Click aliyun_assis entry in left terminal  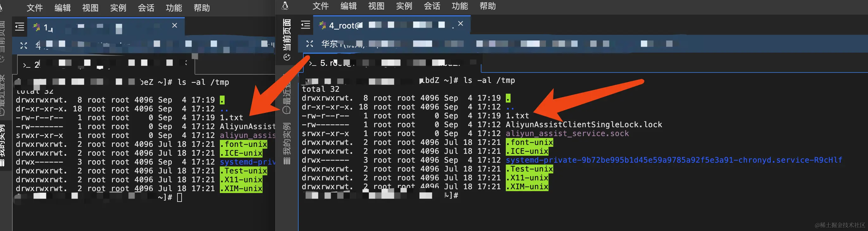click(x=248, y=135)
